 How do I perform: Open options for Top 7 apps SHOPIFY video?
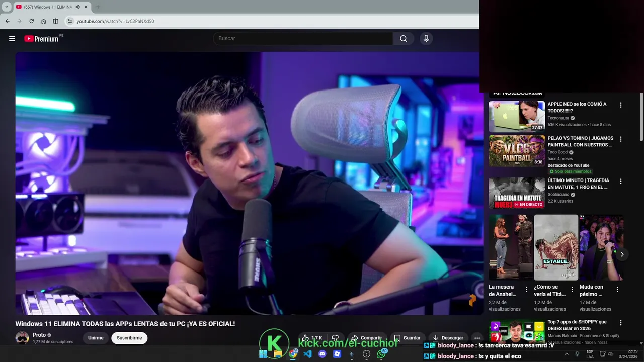click(620, 323)
